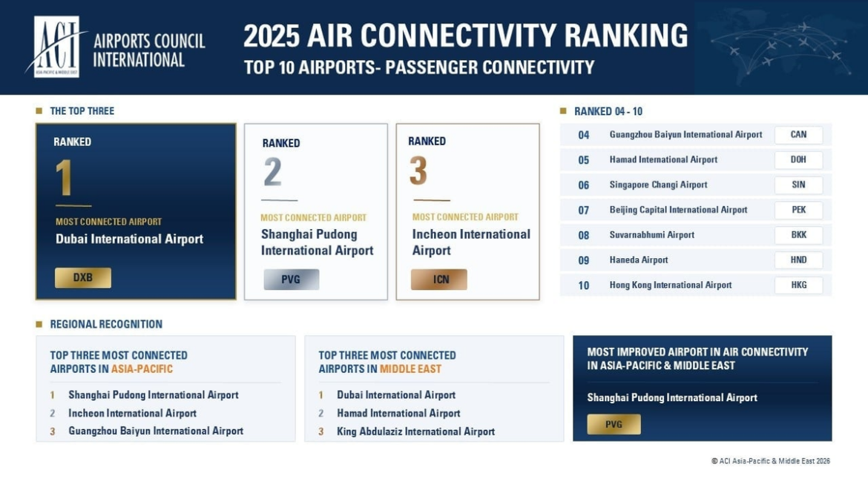Click Suvarnabhumi Airport row 08
This screenshot has width=868, height=488.
point(695,235)
